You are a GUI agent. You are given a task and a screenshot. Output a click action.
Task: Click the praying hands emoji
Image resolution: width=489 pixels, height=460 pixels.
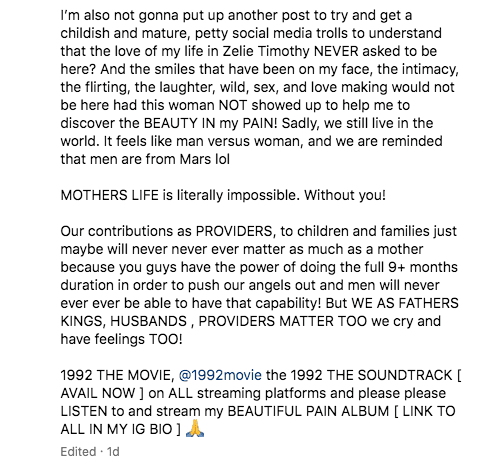click(x=195, y=428)
